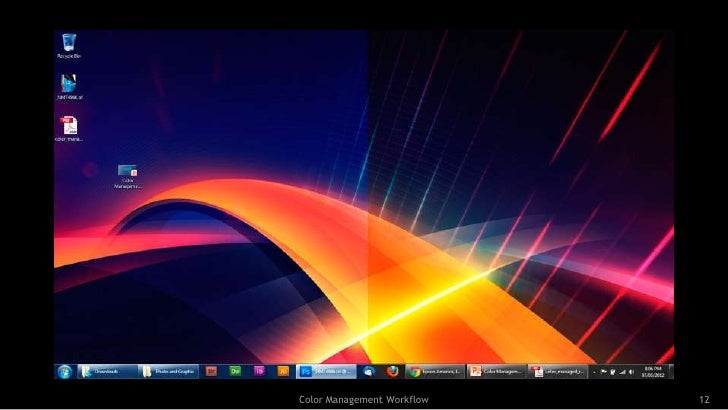728x410 pixels.
Task: Show hidden system tray icons
Action: (594, 372)
